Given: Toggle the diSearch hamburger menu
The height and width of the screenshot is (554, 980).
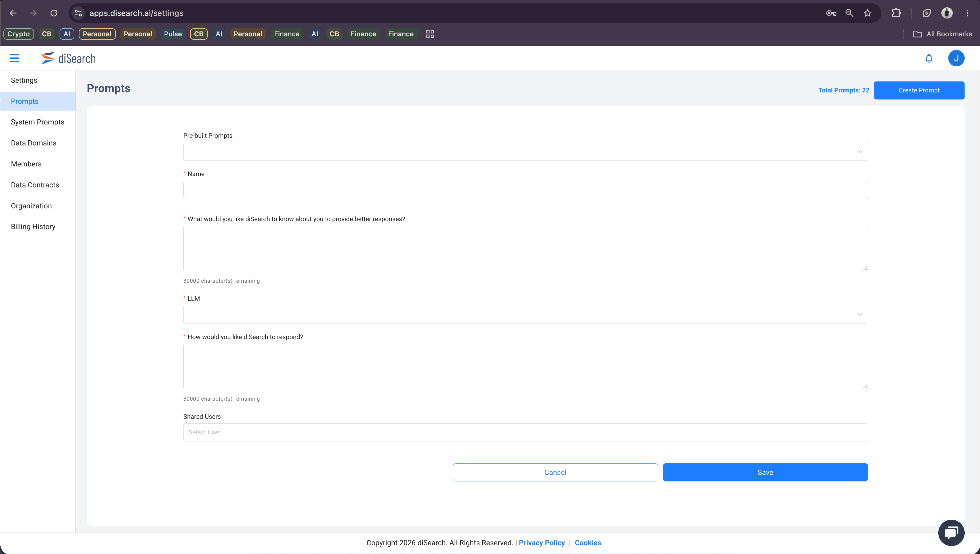Looking at the screenshot, I should 14,58.
